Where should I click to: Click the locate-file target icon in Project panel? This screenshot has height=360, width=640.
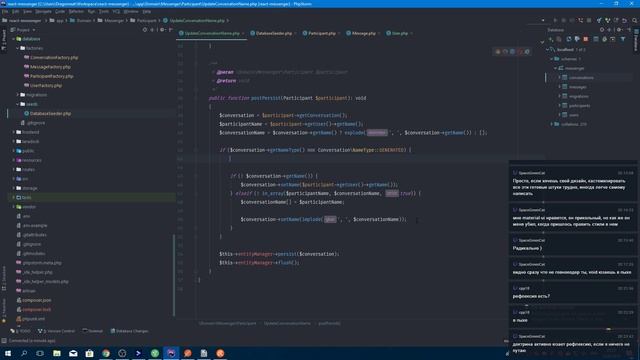(x=145, y=30)
